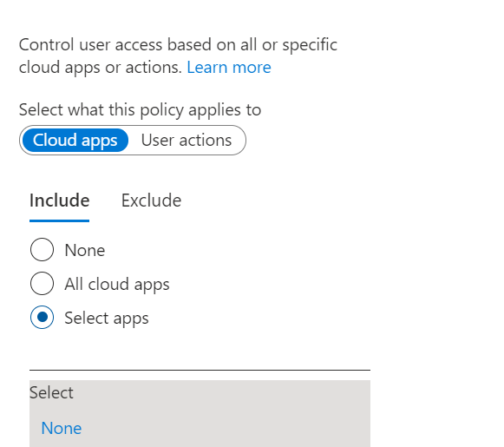Screen dimensions: 504x447
Task: Switch to the Include tab
Action: coord(60,200)
